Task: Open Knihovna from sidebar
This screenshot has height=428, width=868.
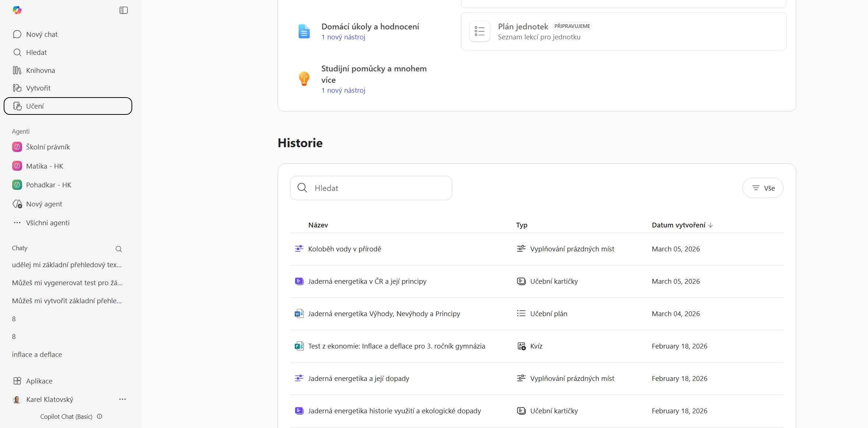Action: pyautogui.click(x=41, y=70)
